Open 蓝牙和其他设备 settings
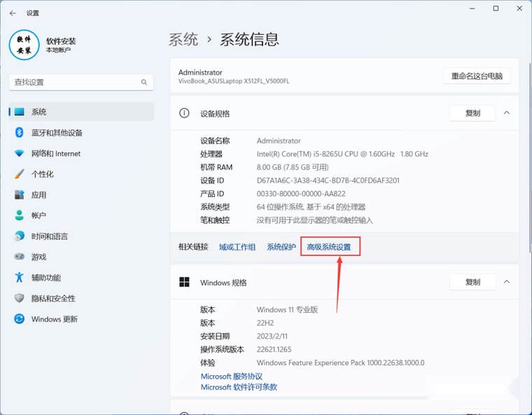Screen dimensions: 532x415 tap(81, 132)
